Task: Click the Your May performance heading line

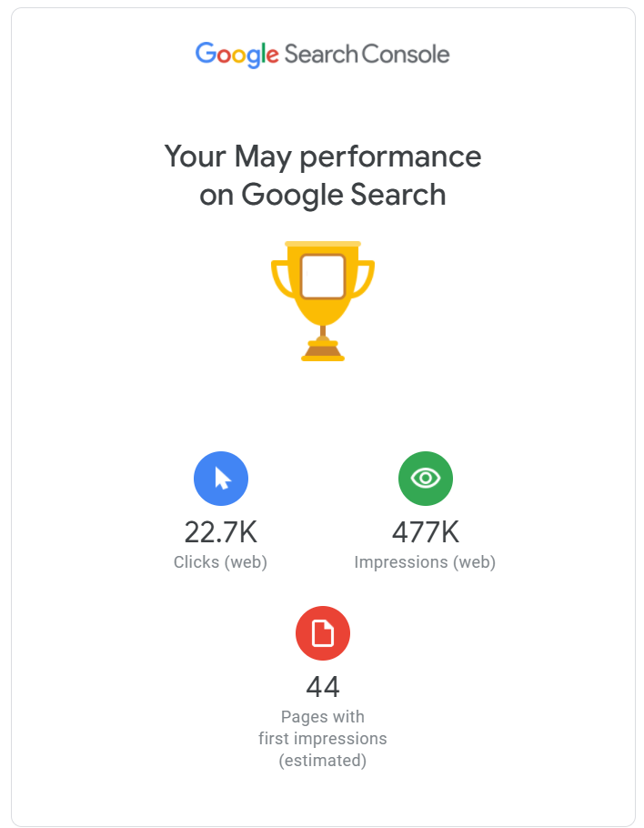Action: point(323,157)
